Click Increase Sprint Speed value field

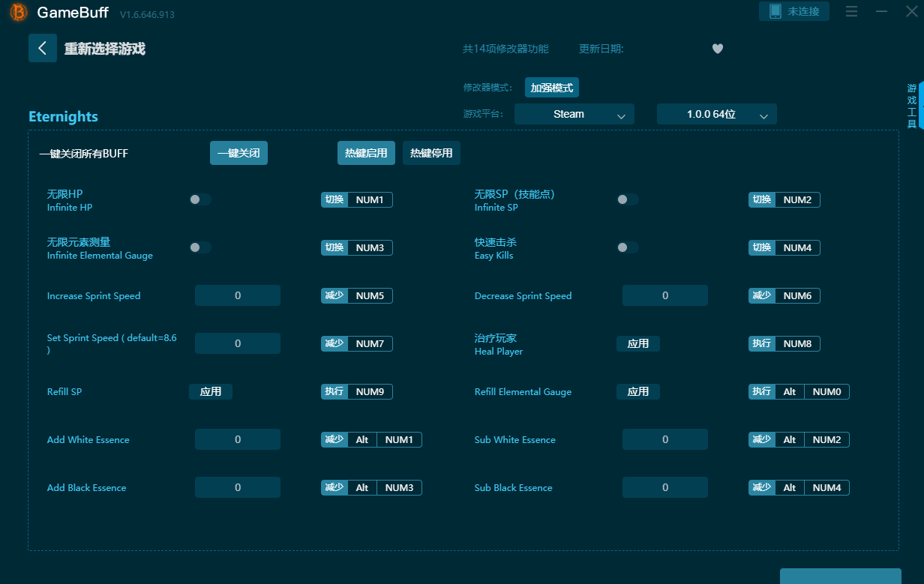coord(238,295)
